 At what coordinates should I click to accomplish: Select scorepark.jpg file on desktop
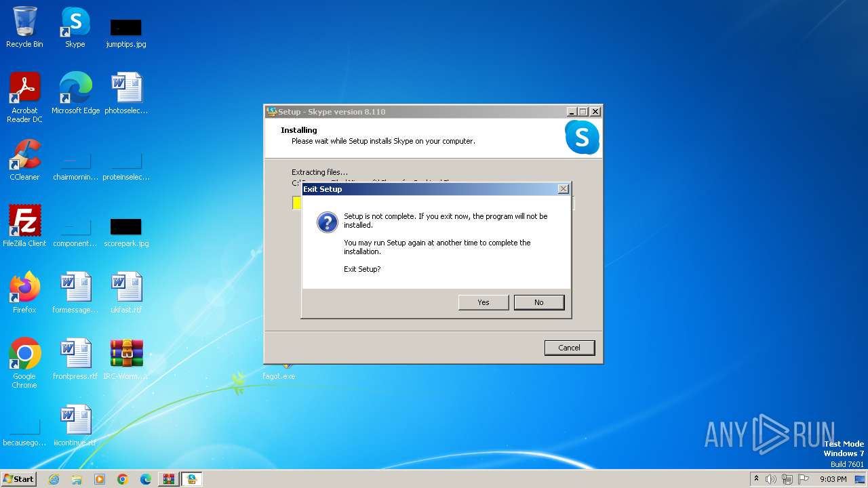click(x=126, y=233)
